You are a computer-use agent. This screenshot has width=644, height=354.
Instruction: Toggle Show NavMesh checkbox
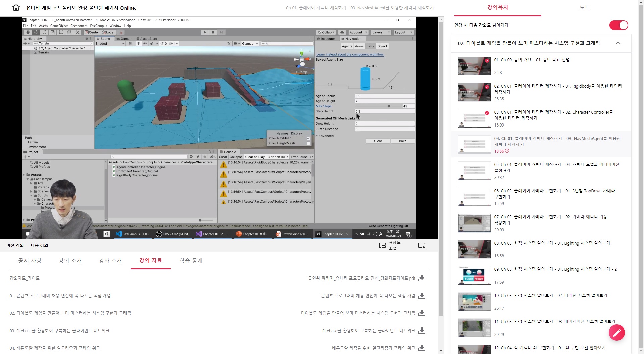tap(308, 138)
